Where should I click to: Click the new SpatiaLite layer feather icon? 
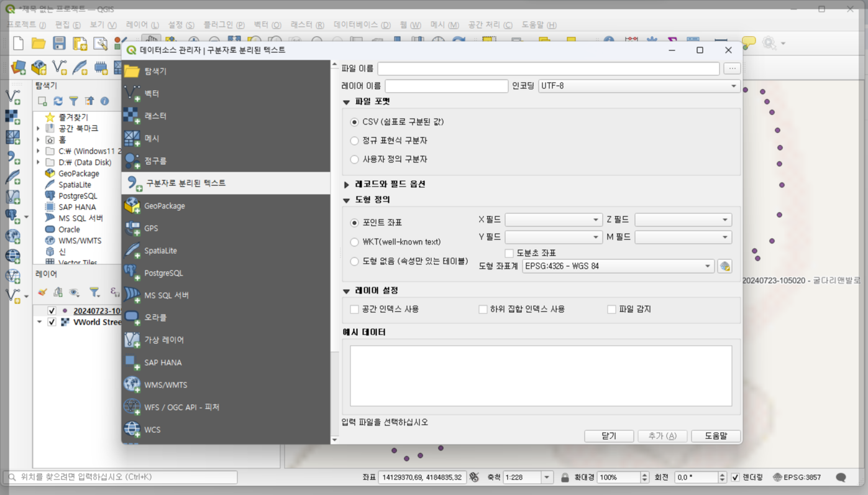point(80,67)
